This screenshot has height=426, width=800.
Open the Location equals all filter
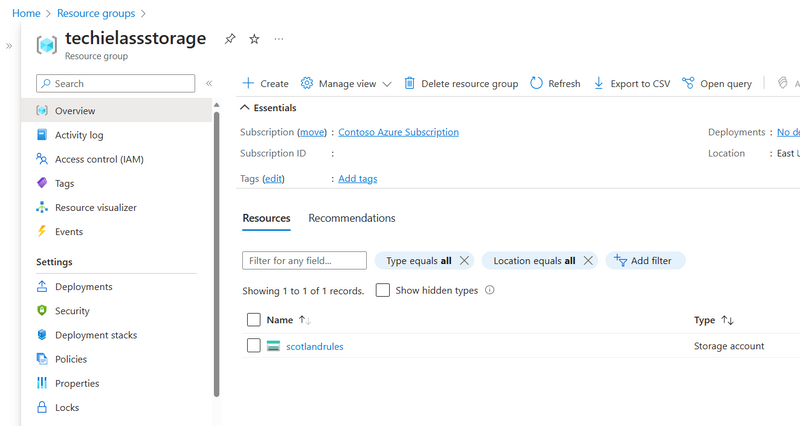pos(534,261)
